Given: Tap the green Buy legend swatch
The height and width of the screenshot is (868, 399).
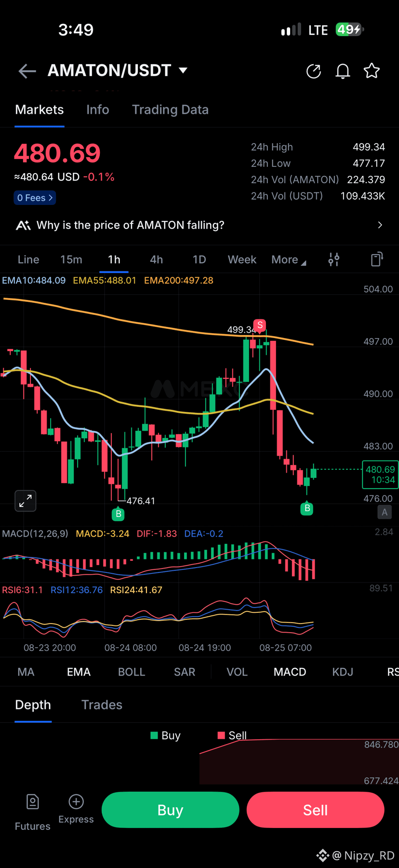Looking at the screenshot, I should pyautogui.click(x=154, y=735).
